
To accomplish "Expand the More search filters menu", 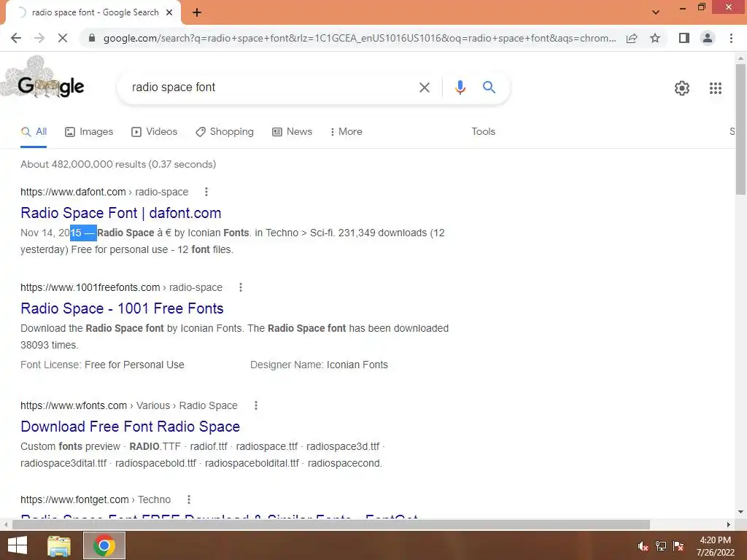I will [346, 132].
